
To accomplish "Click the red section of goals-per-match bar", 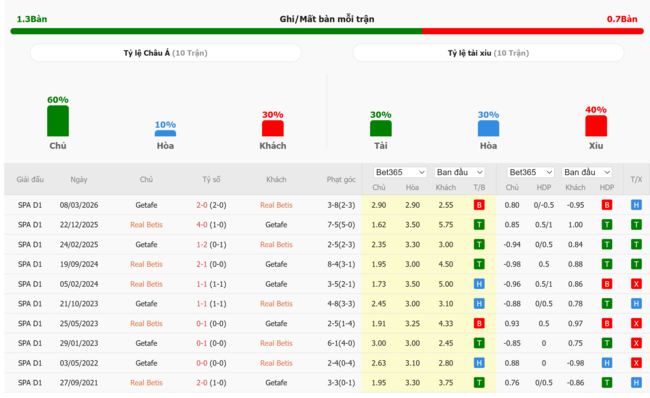I will [533, 31].
